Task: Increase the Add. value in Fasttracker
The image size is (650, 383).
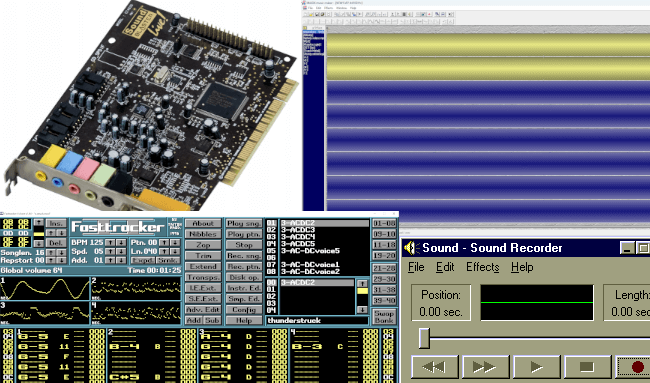Action: click(110, 260)
